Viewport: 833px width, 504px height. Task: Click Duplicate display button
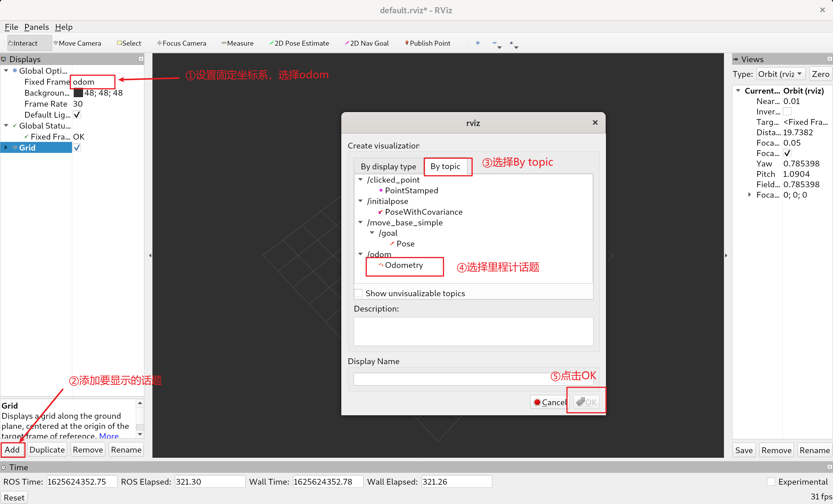pyautogui.click(x=47, y=450)
